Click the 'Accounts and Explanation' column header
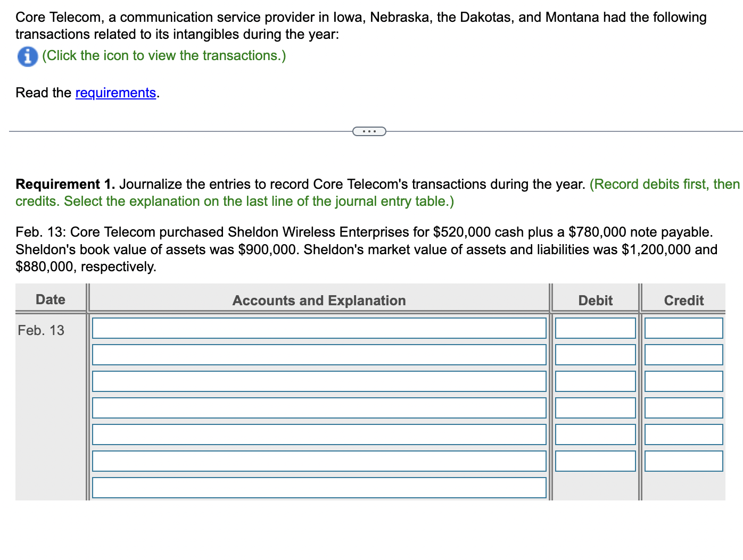The image size is (743, 560). pos(319,300)
